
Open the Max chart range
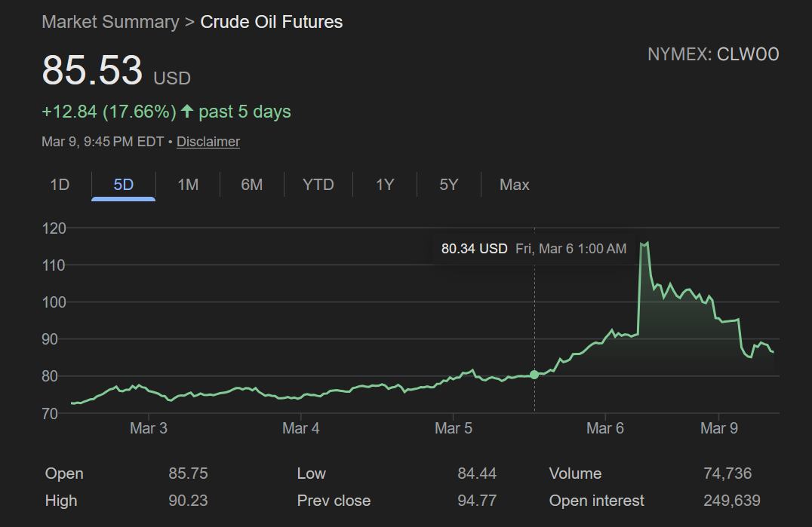coord(514,185)
